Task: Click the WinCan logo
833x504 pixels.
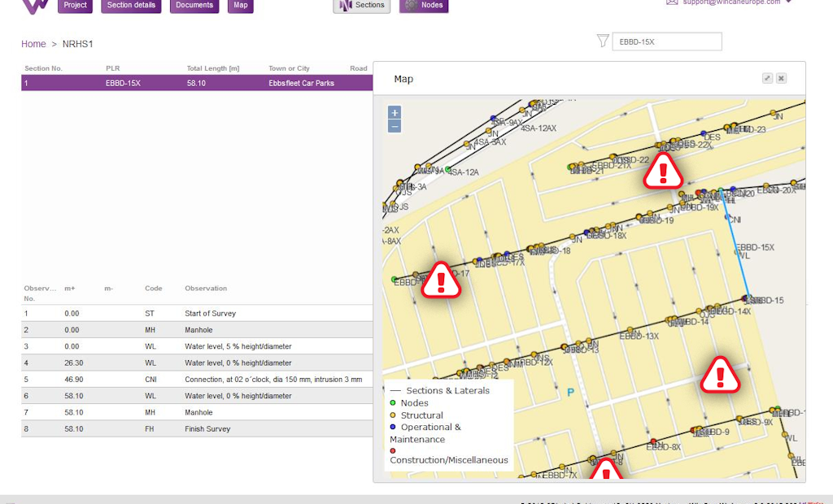Action: [36, 7]
